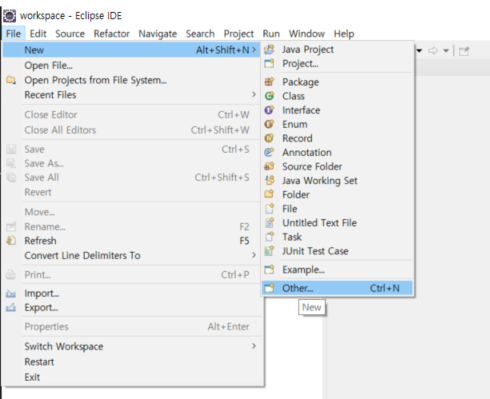Select New in the File menu

click(x=131, y=50)
